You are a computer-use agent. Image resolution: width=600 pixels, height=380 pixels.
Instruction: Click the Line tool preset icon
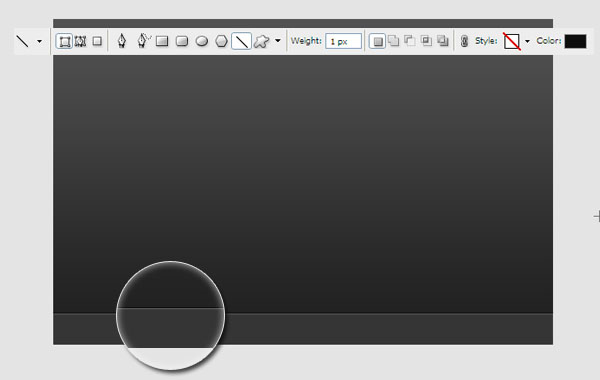23,41
